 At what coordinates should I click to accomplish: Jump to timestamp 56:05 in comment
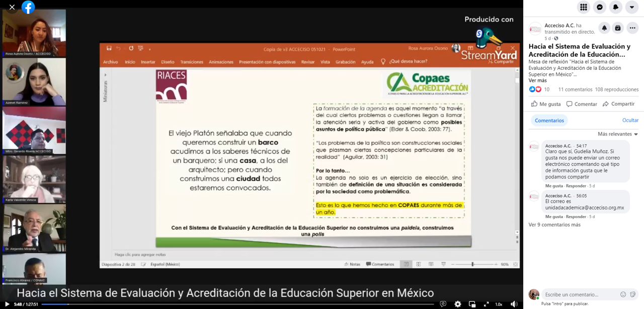[x=581, y=196]
